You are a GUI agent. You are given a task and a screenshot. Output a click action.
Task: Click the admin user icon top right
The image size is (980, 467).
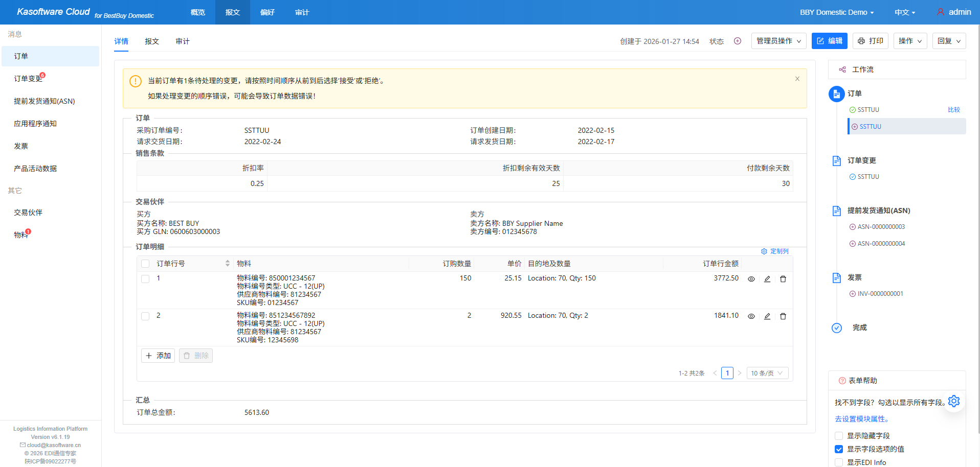tap(939, 12)
